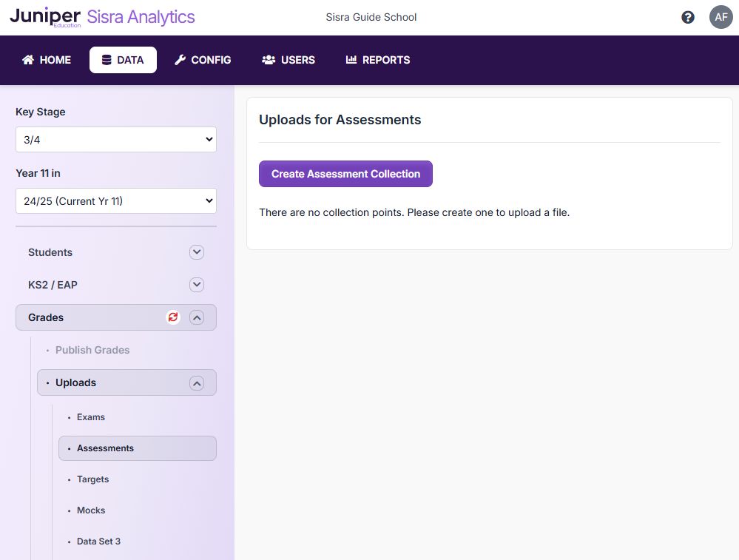Expand the KS2 / EAP section
Viewport: 739px width, 560px height.
coord(196,284)
